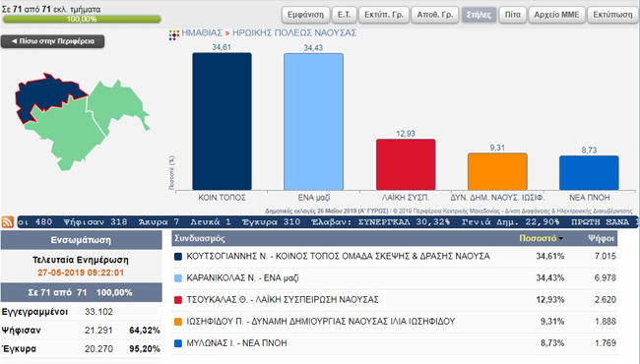Sort by the Συνδυασμός column header
This screenshot has height=364, width=640.
(200, 238)
